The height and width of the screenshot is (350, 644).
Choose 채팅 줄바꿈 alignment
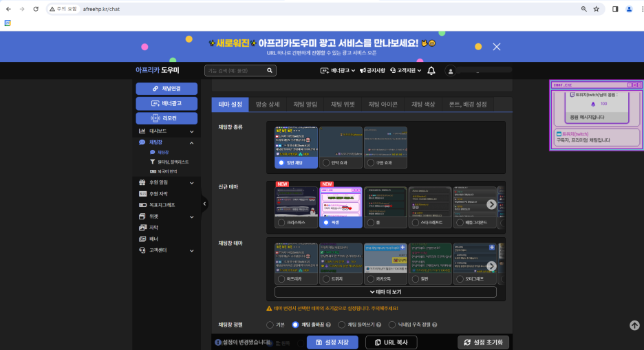(x=295, y=325)
